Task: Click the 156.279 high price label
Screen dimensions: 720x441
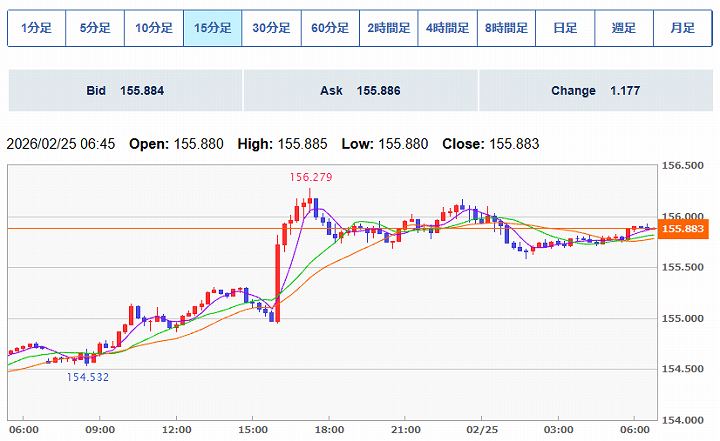Action: pyautogui.click(x=311, y=177)
